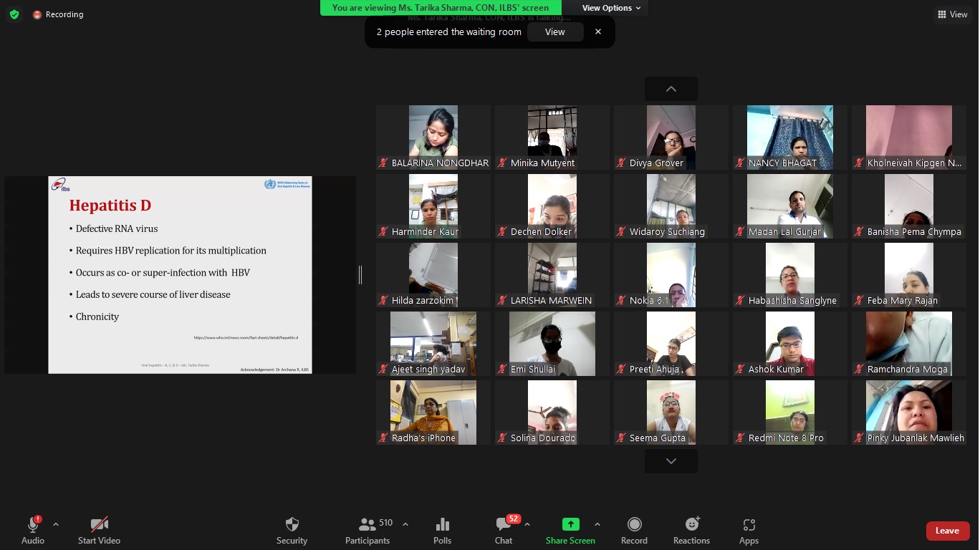This screenshot has width=980, height=550.
Task: Select BALARINA NONGDHAR video tile
Action: point(433,137)
